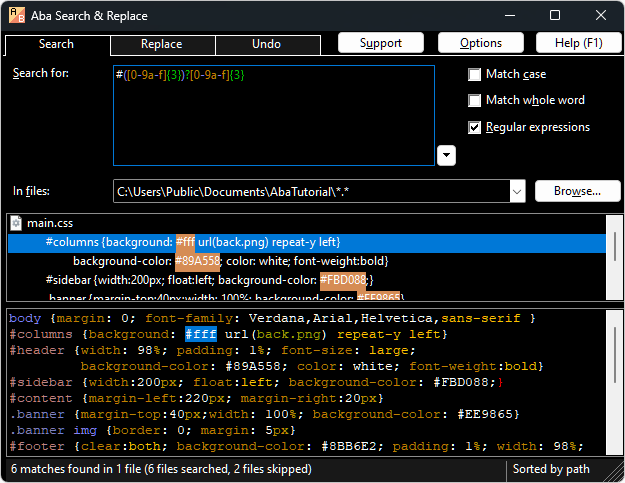
Task: Disable the Regular expressions checkbox
Action: click(x=475, y=127)
